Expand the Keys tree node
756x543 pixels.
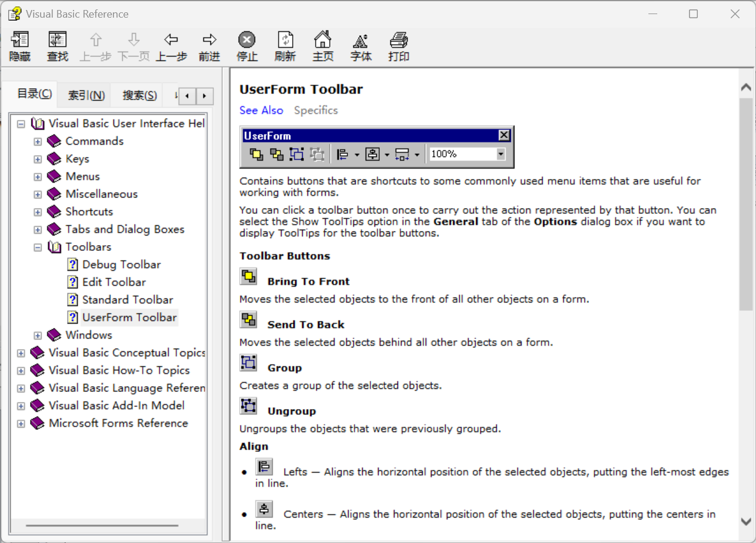[x=38, y=159]
